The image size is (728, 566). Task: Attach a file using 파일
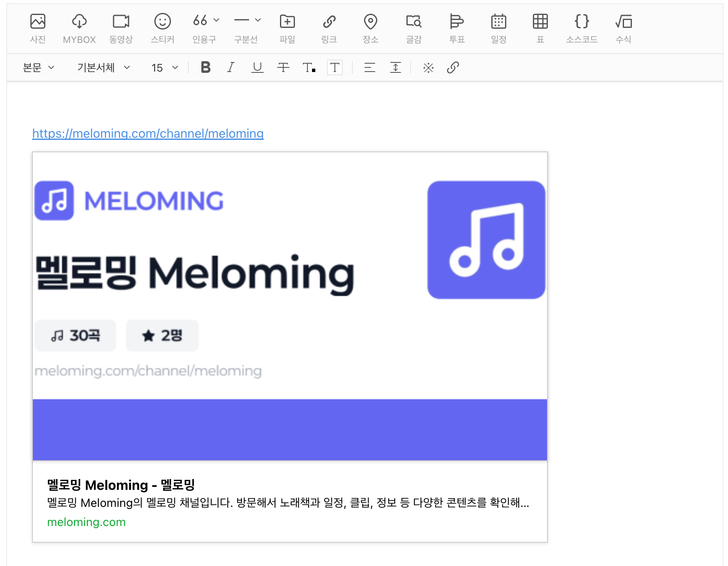pos(287,28)
